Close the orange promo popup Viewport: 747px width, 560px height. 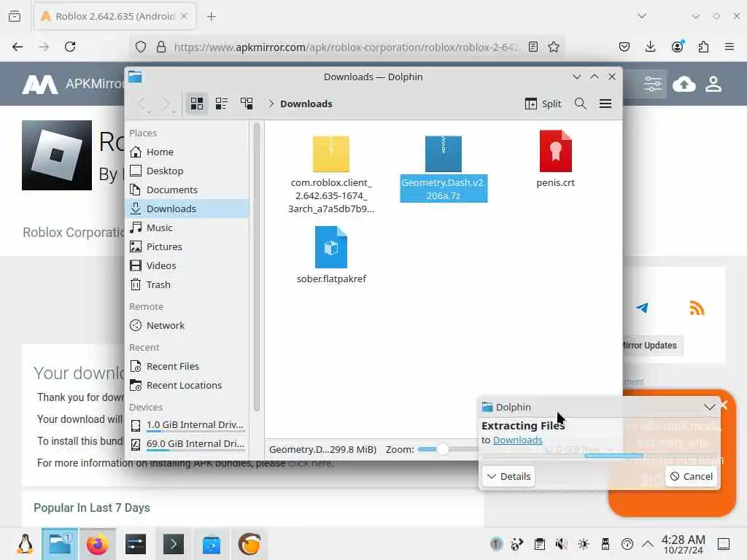724,405
